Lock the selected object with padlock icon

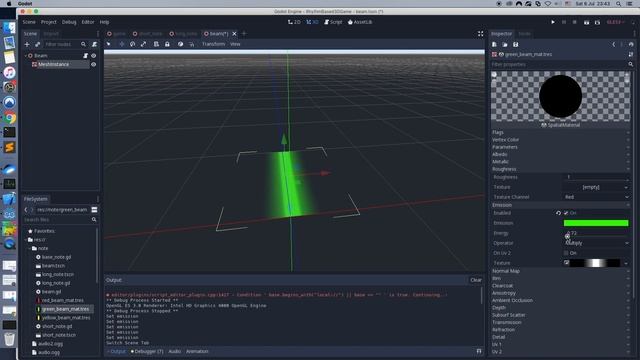point(167,44)
